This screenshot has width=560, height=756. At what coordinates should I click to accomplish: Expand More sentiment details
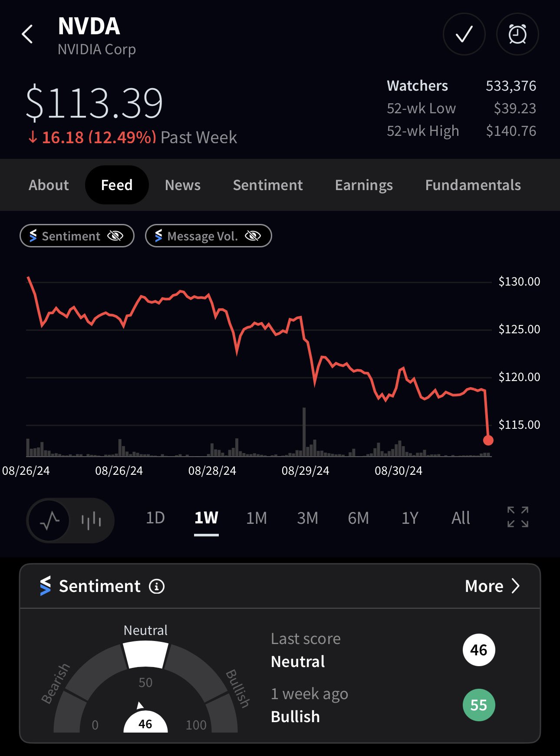[x=492, y=586]
